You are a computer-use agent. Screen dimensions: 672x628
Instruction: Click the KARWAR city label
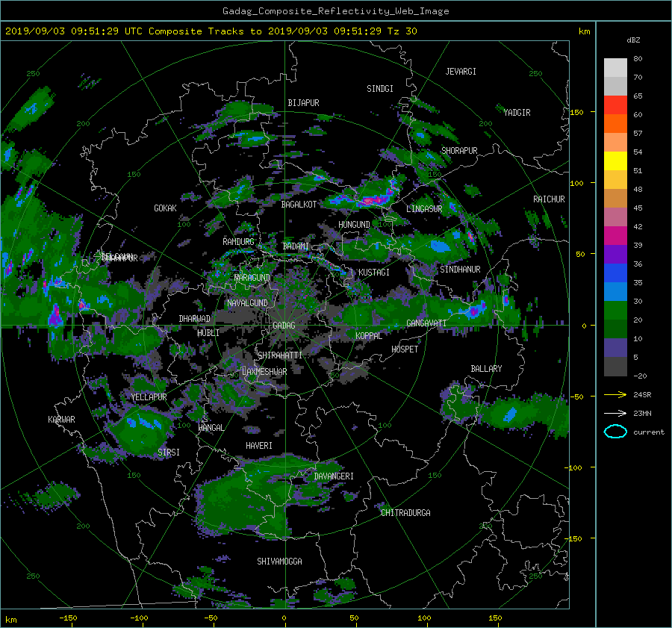coord(62,420)
